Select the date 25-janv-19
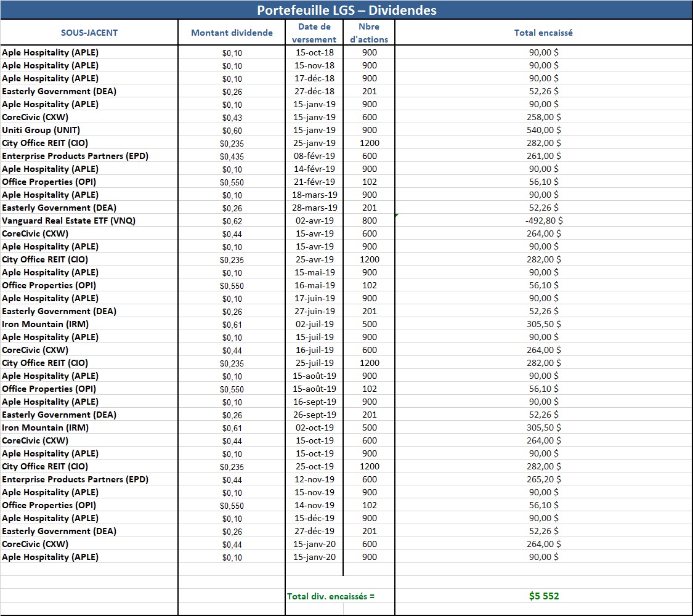Viewport: 693px width, 616px height. tap(315, 143)
